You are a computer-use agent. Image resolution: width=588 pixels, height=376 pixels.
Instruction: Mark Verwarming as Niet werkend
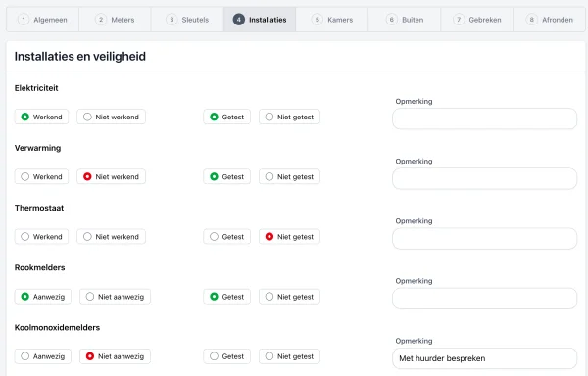(x=111, y=177)
